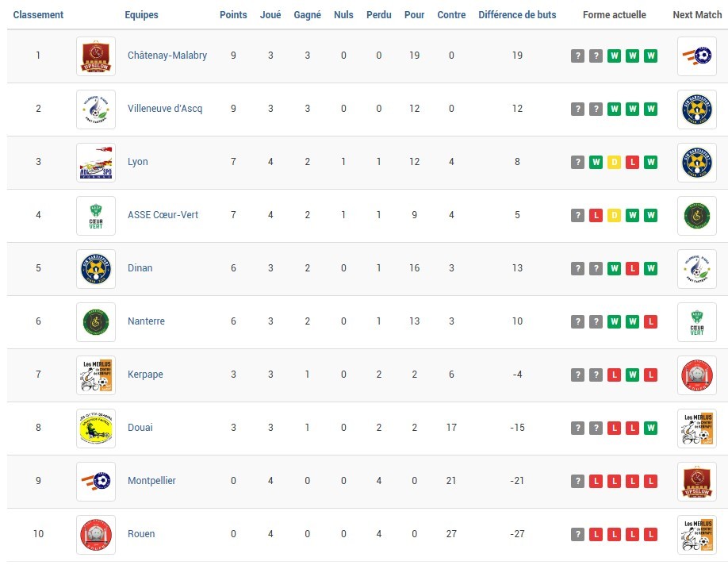The width and height of the screenshot is (728, 565).
Task: Sort table by Points column header
Action: point(233,15)
